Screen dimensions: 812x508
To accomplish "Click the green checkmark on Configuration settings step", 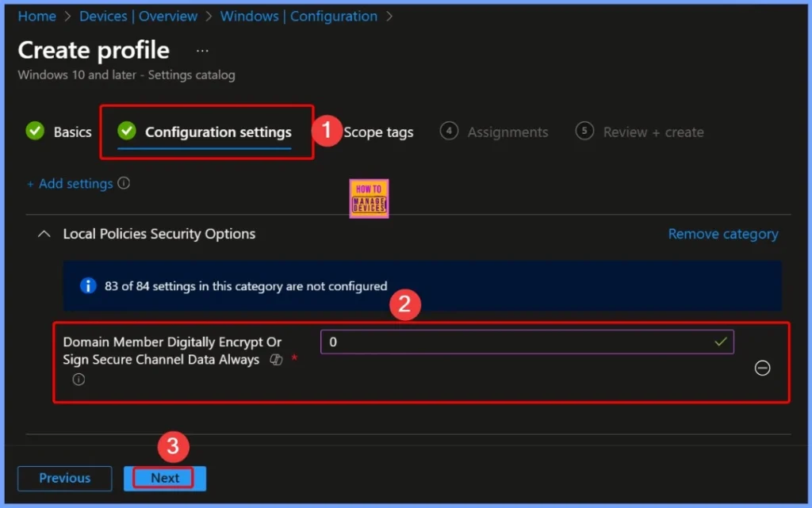I will [x=126, y=132].
